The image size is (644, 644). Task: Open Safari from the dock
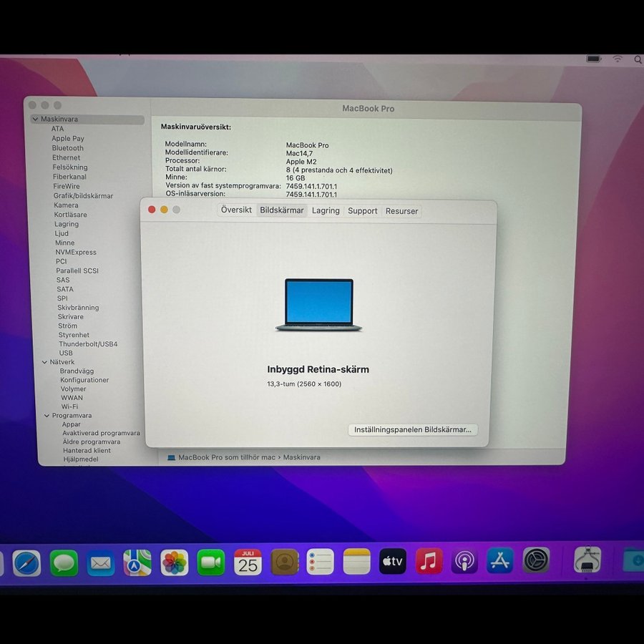(26, 562)
